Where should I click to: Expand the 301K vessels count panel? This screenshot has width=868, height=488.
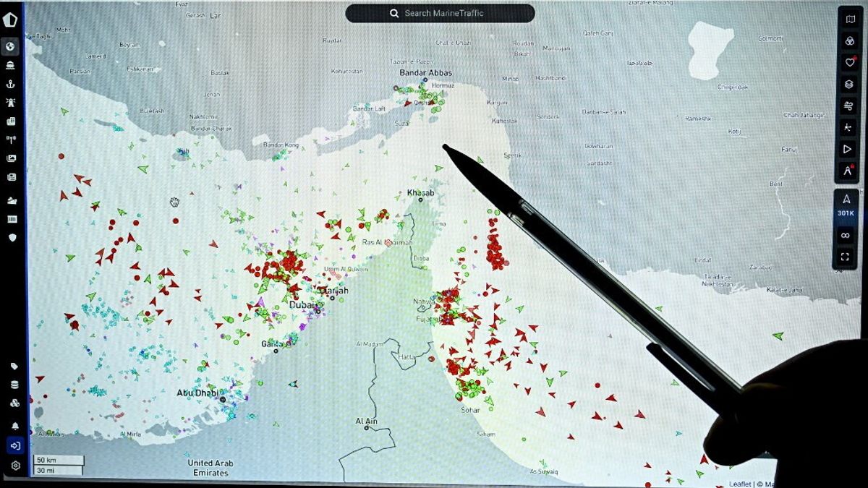[x=846, y=205]
